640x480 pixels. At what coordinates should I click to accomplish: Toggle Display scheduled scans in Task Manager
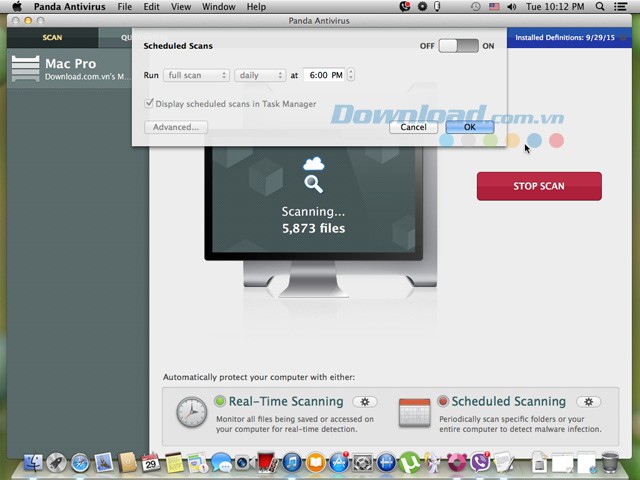(149, 104)
